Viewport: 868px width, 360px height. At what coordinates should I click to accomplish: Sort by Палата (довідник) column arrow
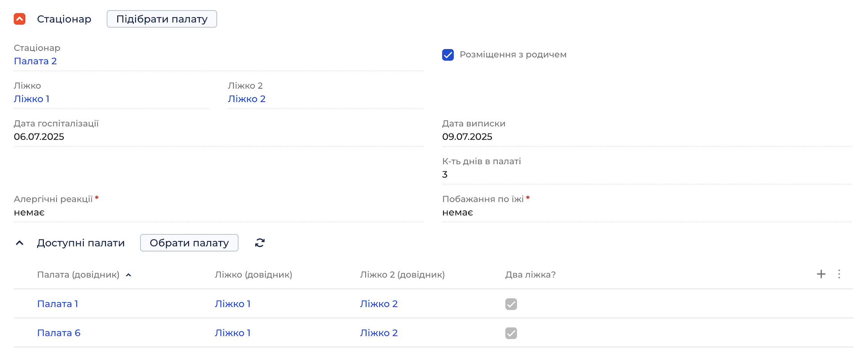pos(128,275)
